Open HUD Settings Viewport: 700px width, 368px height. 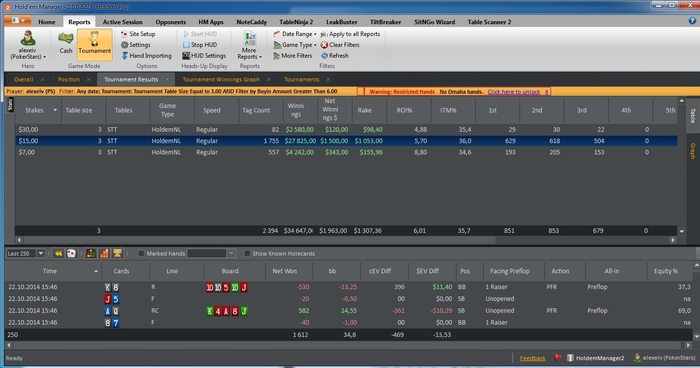click(x=204, y=56)
